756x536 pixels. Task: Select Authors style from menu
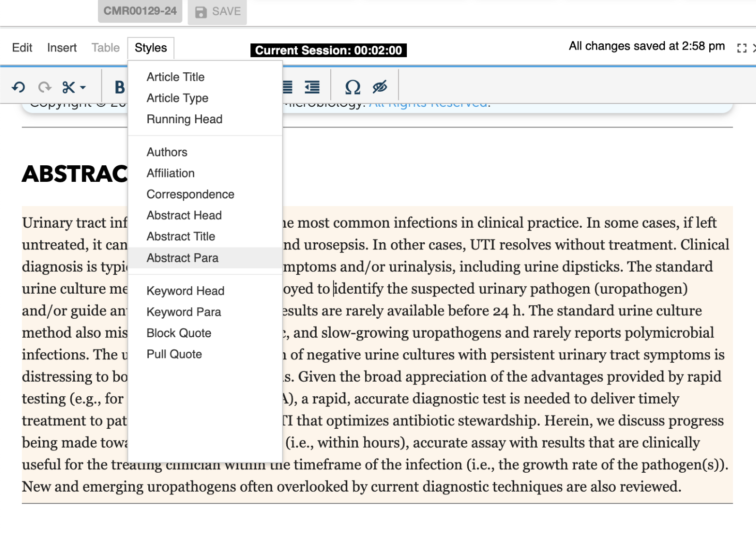[205, 152]
